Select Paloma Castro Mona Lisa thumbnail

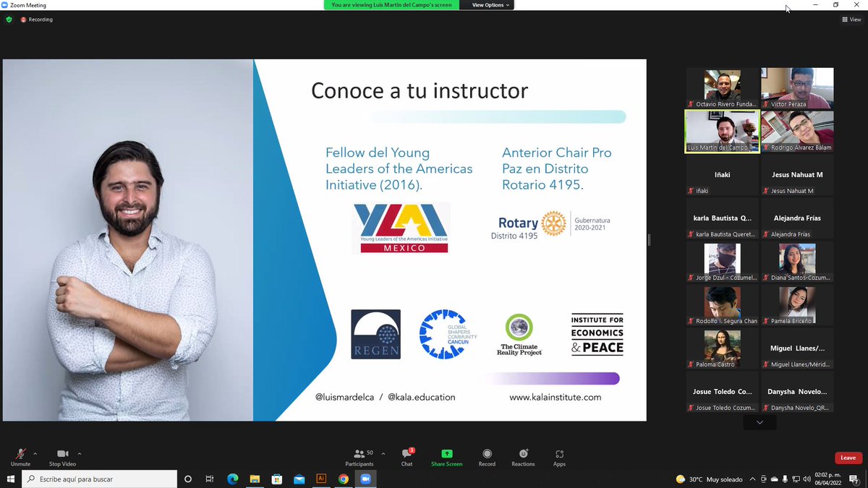pyautogui.click(x=722, y=348)
